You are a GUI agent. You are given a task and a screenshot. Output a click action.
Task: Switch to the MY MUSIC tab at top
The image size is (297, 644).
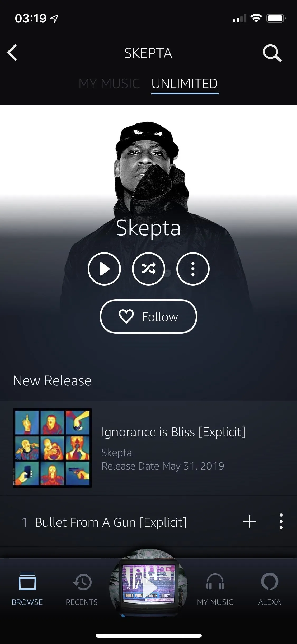click(x=109, y=84)
